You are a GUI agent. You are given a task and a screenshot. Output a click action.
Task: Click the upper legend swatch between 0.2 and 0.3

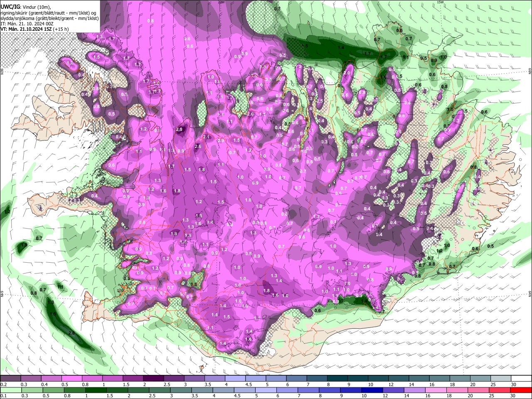click(x=11, y=378)
